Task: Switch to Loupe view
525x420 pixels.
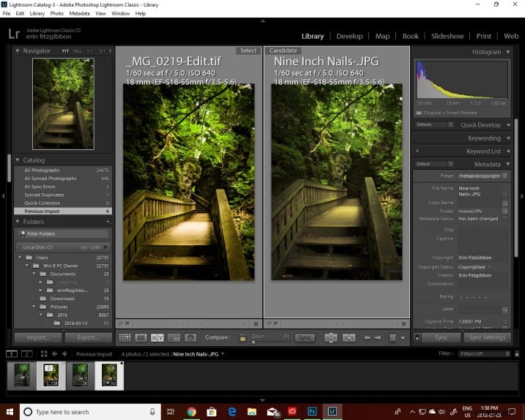Action: coord(141,337)
